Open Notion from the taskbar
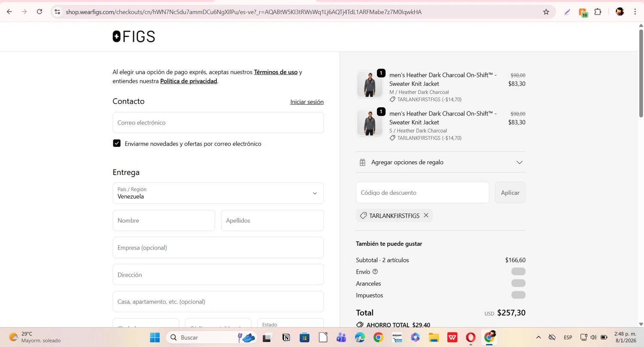Screen dimensions: 644x347 [286, 338]
